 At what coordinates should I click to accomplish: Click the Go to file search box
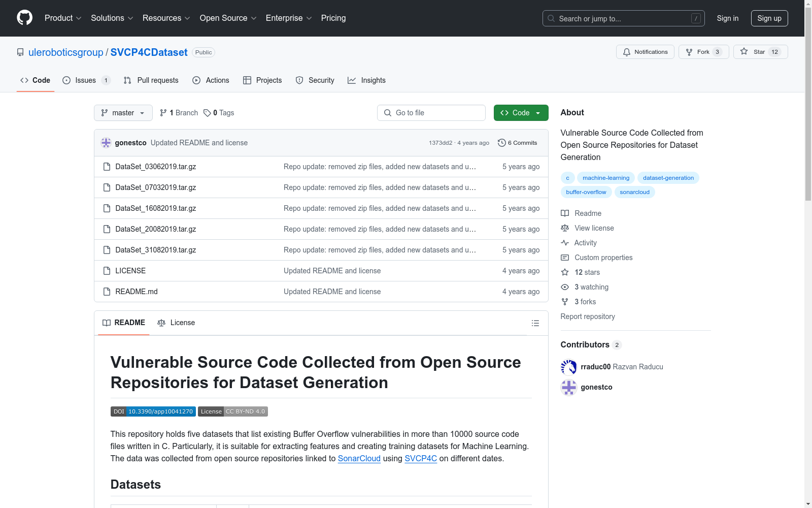point(431,113)
